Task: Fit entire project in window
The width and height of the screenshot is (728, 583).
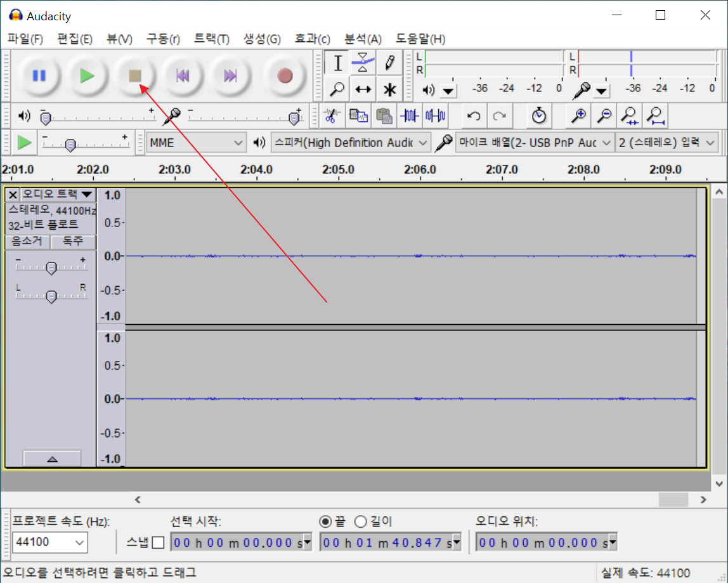Action: tap(656, 115)
